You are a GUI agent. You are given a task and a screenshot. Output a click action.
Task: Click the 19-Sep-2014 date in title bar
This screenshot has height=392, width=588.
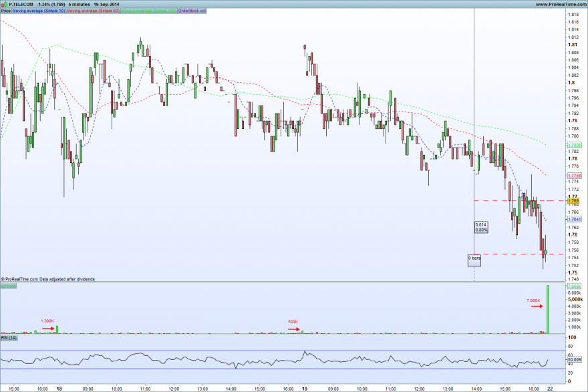106,4
